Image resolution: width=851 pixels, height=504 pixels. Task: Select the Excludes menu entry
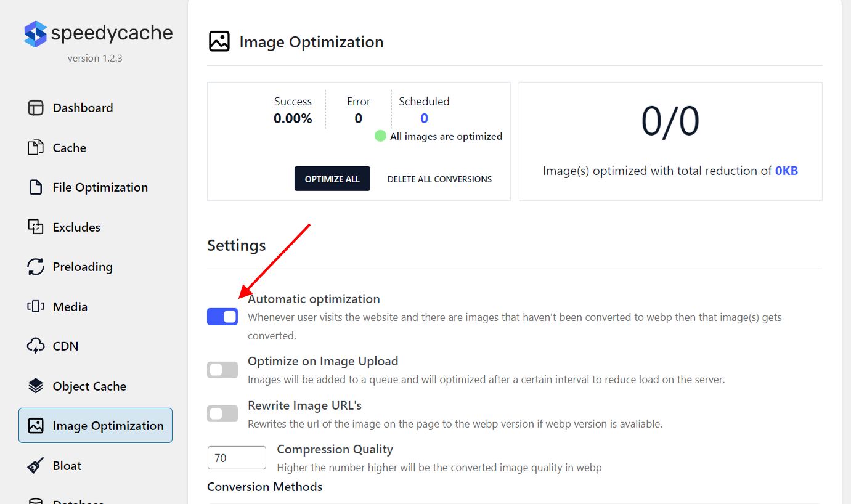tap(96, 227)
